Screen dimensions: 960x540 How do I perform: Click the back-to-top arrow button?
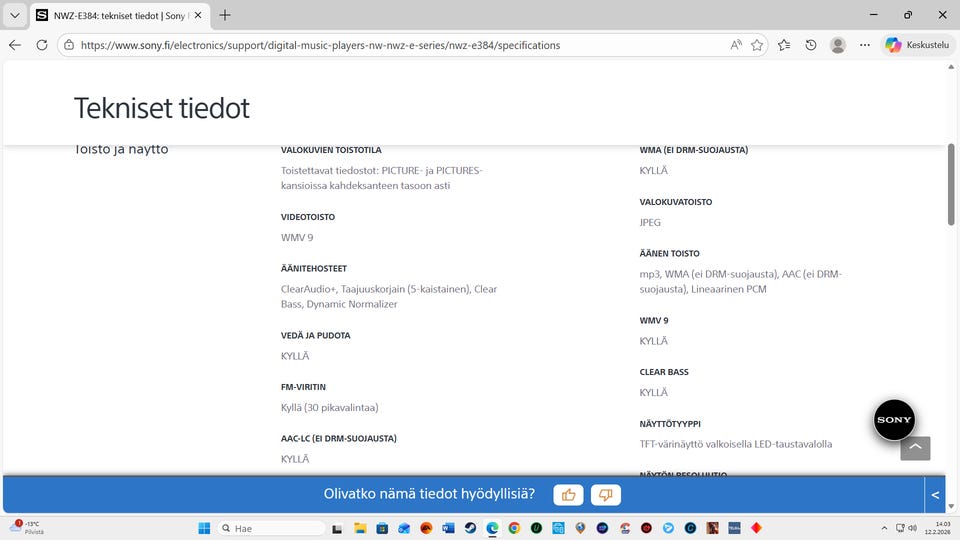[915, 448]
